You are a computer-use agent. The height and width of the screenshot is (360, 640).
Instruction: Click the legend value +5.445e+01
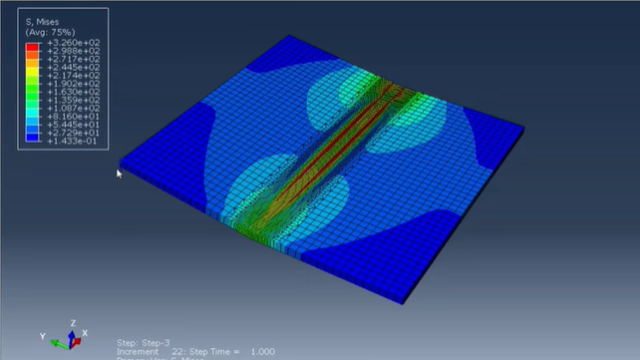[73, 124]
